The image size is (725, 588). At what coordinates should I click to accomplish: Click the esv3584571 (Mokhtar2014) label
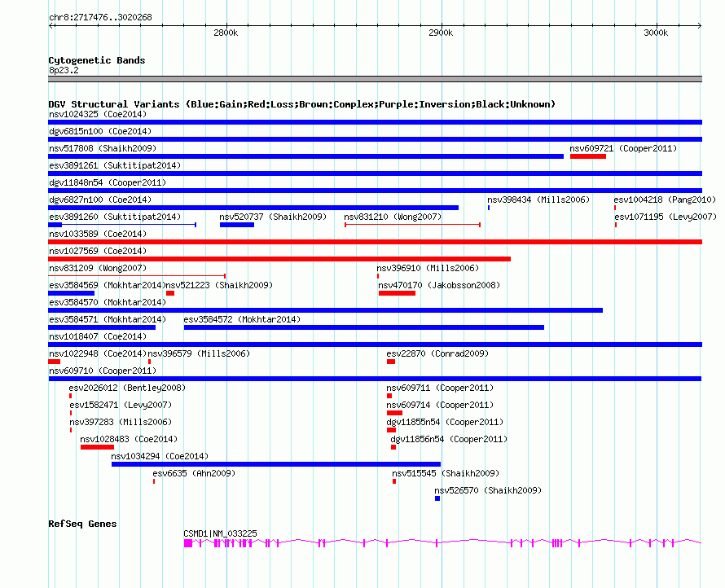[108, 319]
